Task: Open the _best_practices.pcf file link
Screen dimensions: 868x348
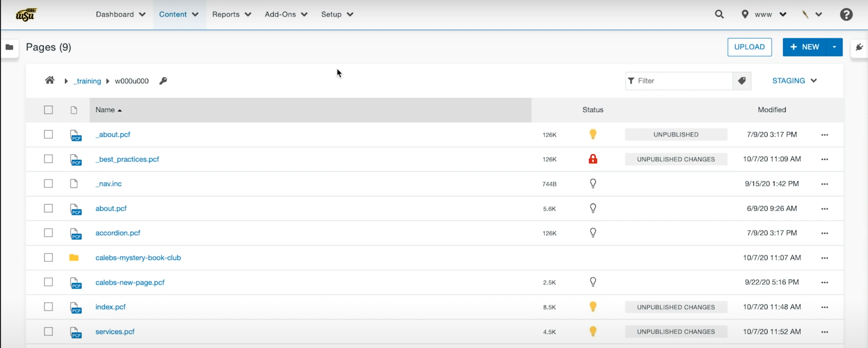Action: 127,159
